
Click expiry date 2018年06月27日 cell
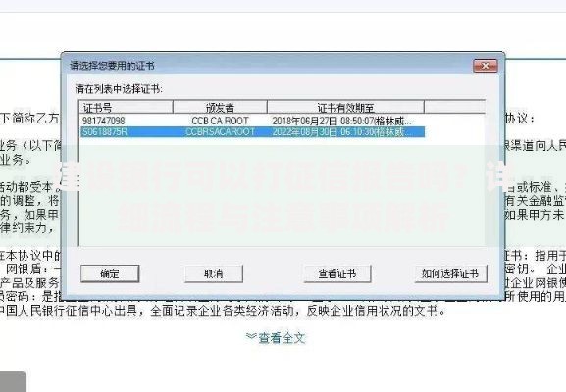click(x=341, y=121)
